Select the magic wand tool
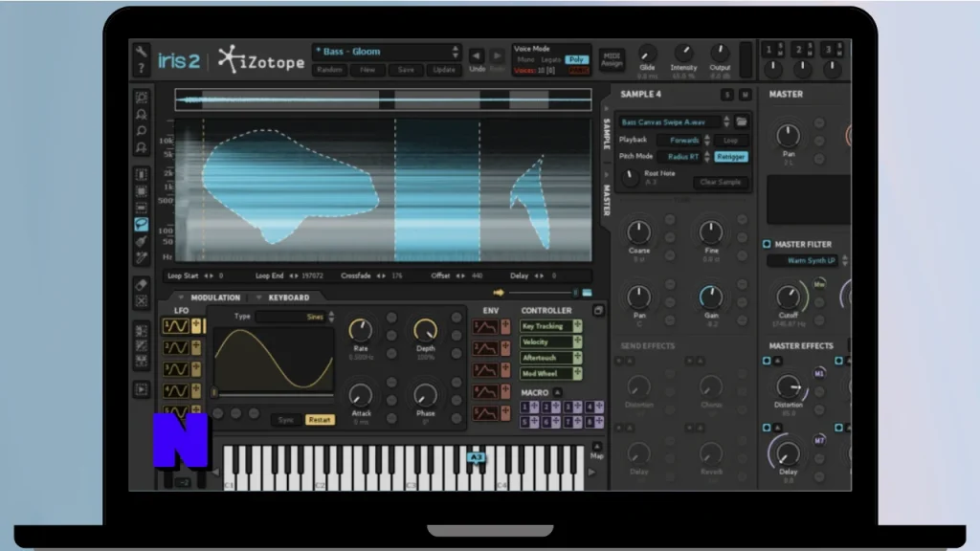Viewport: 980px width, 551px height. click(142, 256)
